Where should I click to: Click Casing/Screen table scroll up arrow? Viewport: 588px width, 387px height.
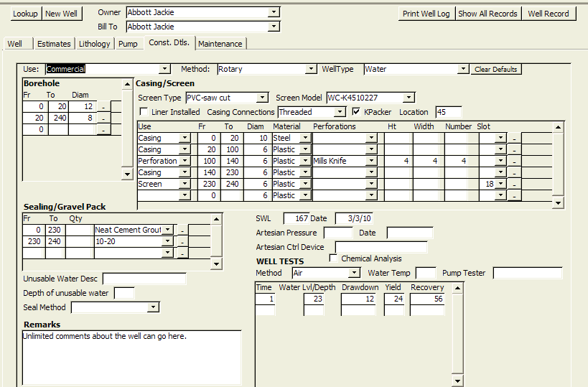tap(559, 127)
